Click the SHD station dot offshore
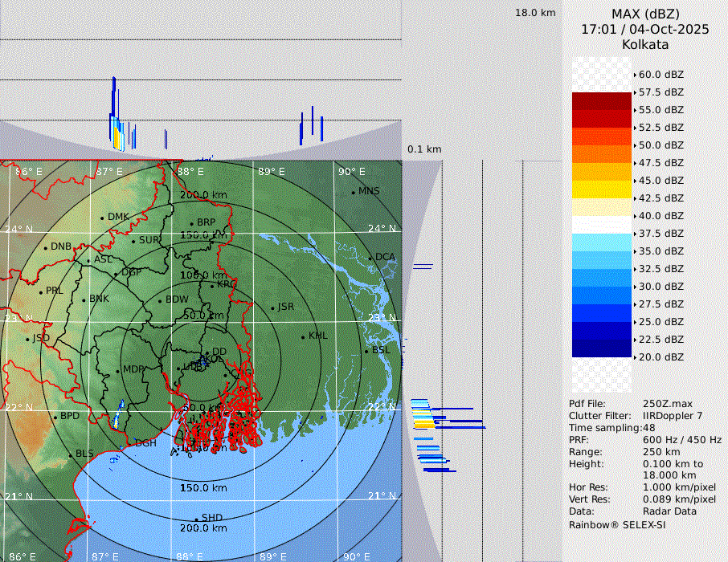The width and height of the screenshot is (728, 562). click(196, 519)
